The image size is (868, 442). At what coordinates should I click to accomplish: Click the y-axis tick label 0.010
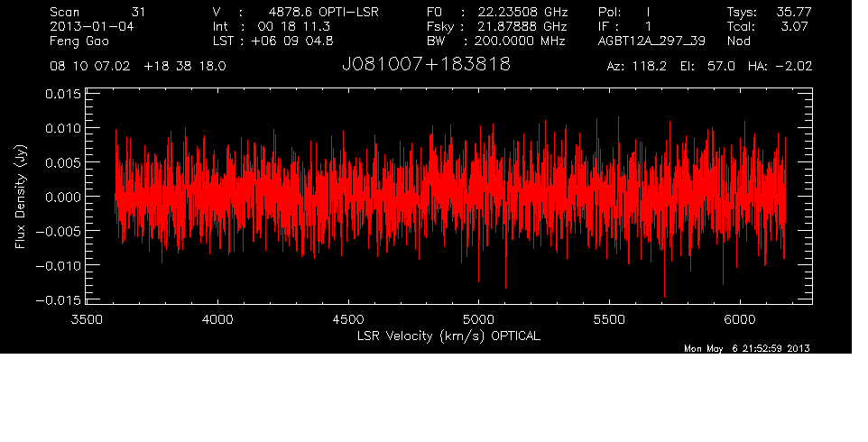(62, 128)
